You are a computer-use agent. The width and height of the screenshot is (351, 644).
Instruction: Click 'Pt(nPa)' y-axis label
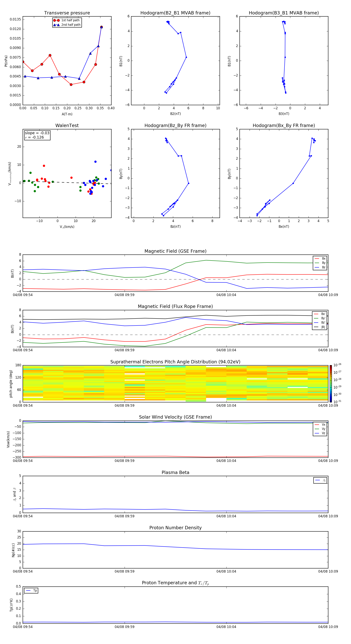(6, 61)
